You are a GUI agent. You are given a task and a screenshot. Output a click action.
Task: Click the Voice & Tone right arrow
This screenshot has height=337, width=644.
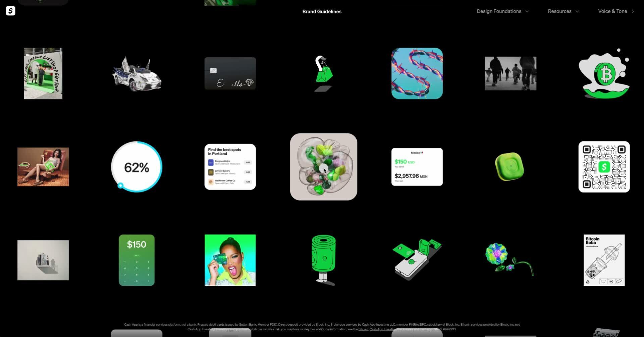click(x=633, y=11)
